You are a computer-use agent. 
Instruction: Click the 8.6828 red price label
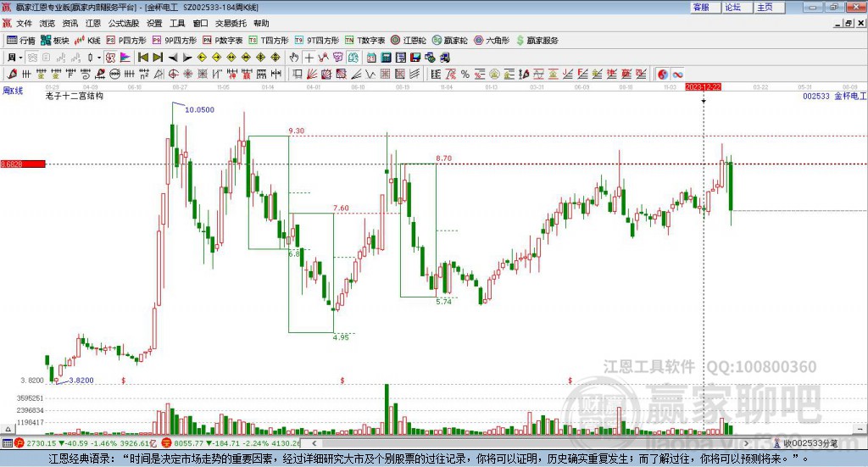[23, 164]
